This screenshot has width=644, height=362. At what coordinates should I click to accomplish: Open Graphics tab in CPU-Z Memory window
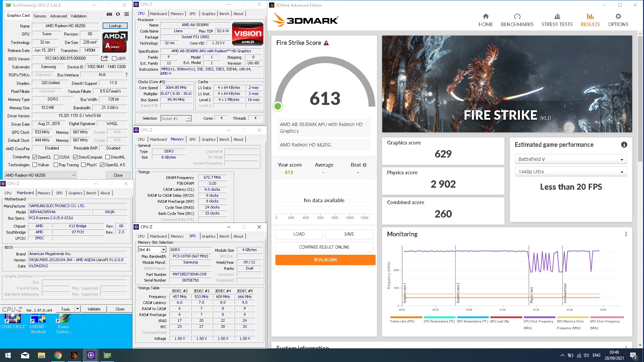pyautogui.click(x=208, y=139)
